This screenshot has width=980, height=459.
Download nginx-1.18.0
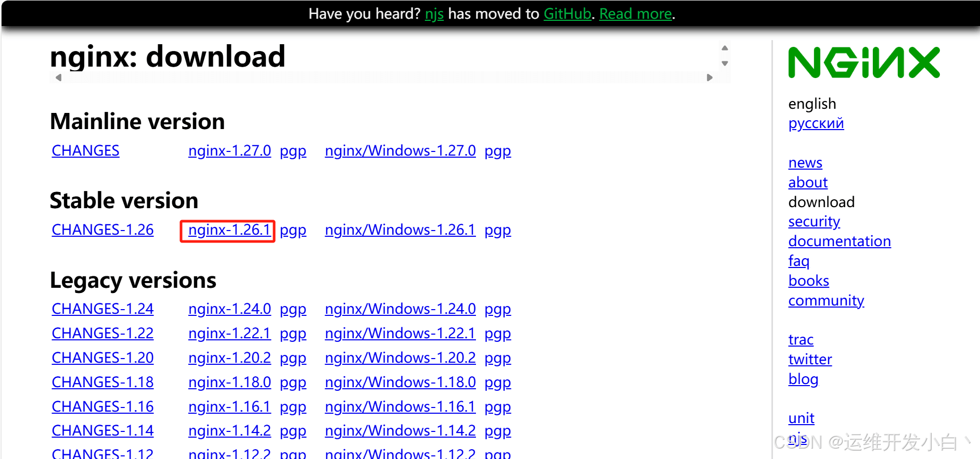(x=229, y=382)
